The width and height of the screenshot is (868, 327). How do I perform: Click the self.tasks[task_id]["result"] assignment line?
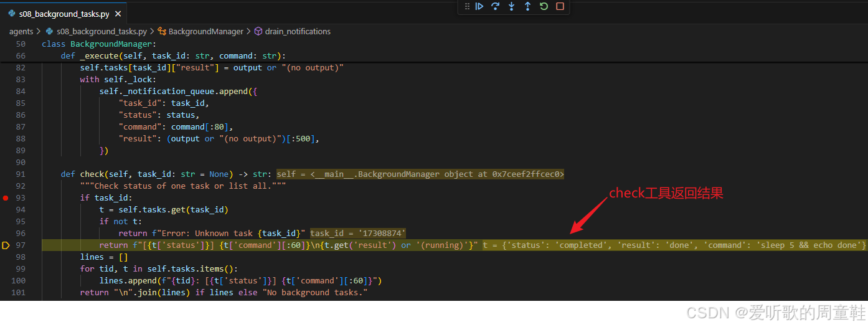point(212,68)
